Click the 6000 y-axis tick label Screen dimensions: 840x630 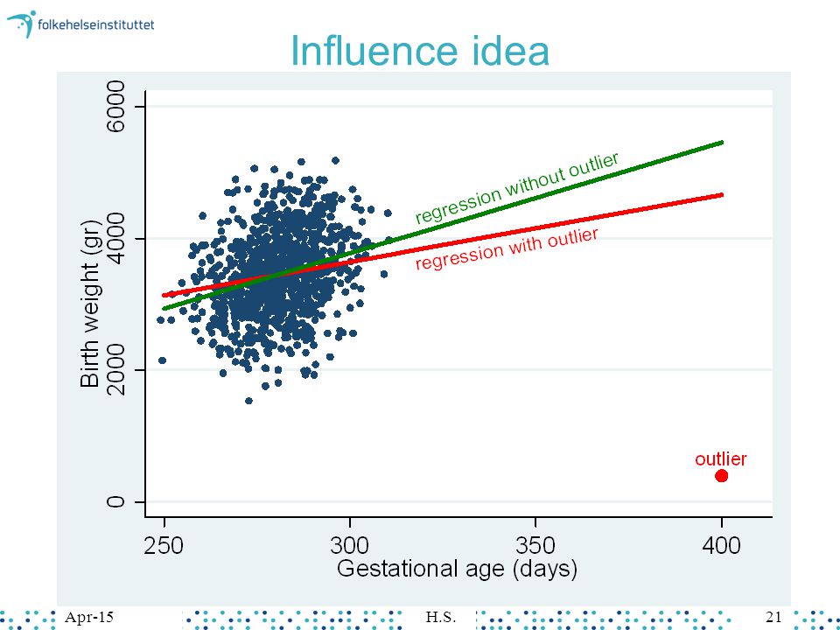coord(115,106)
